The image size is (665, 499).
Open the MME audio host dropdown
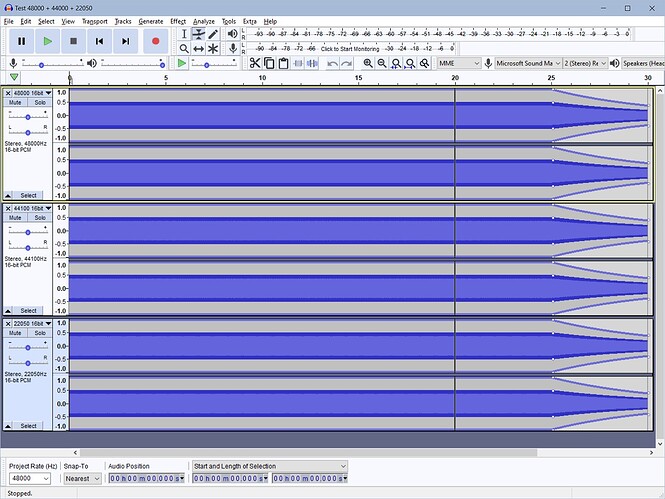click(459, 63)
